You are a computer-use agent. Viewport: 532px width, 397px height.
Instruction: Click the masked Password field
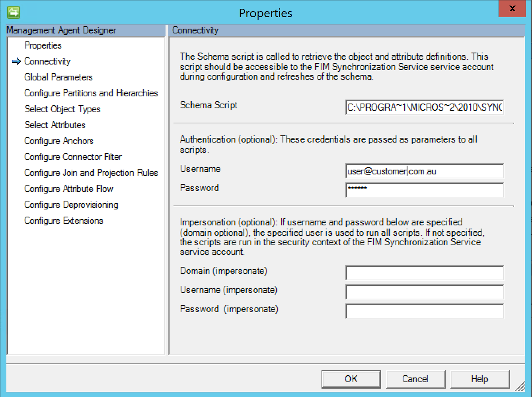click(424, 190)
